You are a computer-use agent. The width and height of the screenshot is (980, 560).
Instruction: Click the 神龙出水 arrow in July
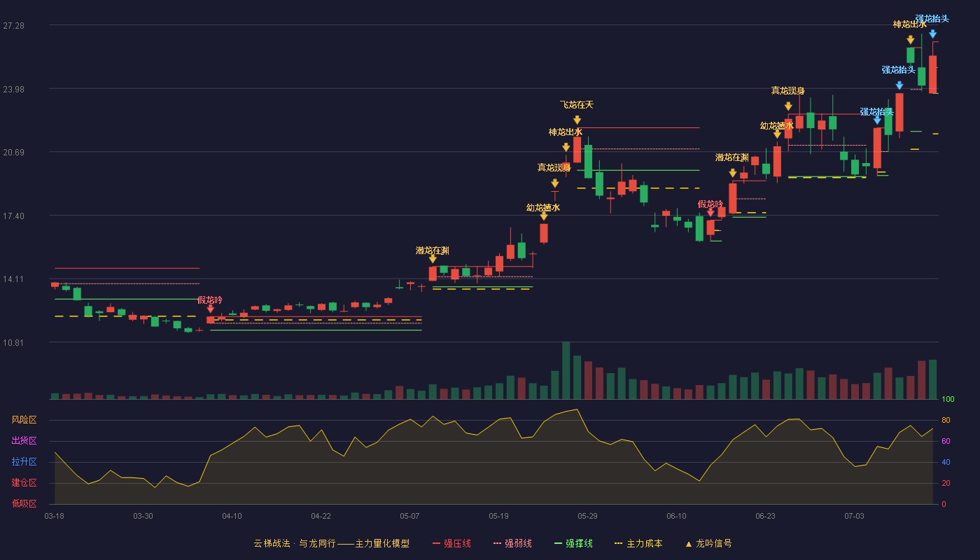click(x=910, y=40)
